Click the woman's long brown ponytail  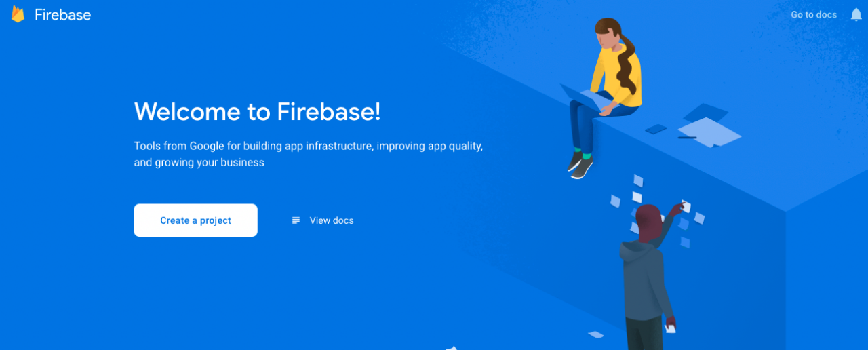point(627,64)
